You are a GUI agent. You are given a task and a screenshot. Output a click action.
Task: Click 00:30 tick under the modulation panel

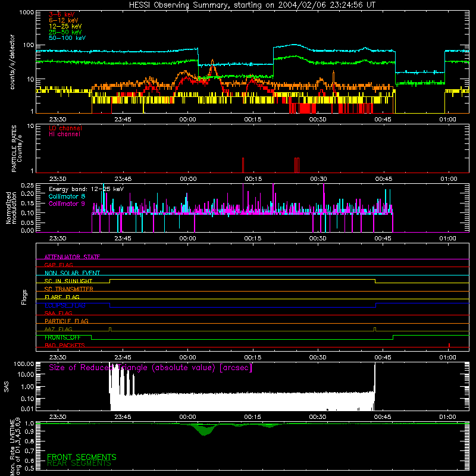(318, 239)
